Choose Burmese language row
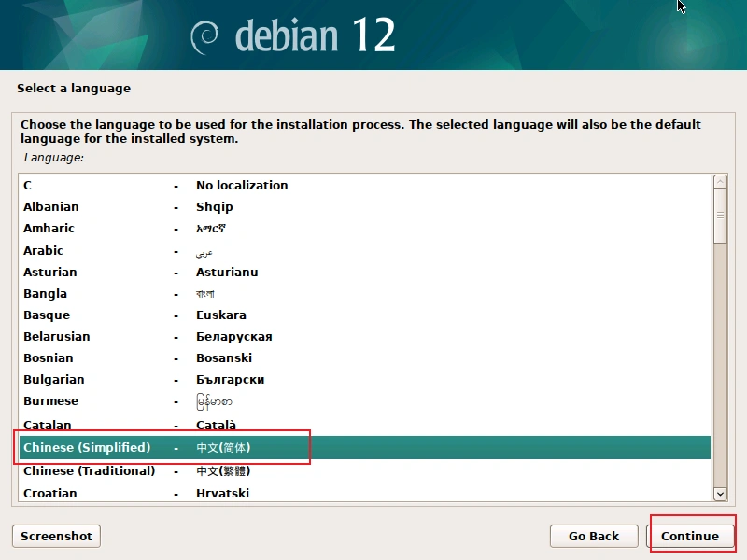 (365, 401)
